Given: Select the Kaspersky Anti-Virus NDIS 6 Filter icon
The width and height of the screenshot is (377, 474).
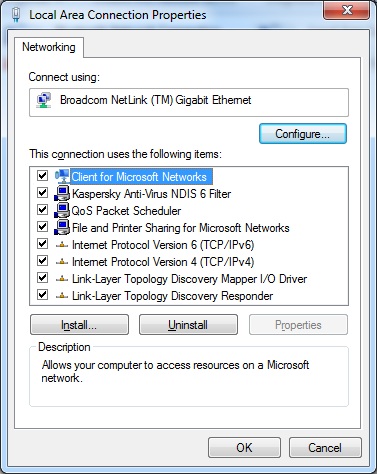Looking at the screenshot, I should point(62,193).
